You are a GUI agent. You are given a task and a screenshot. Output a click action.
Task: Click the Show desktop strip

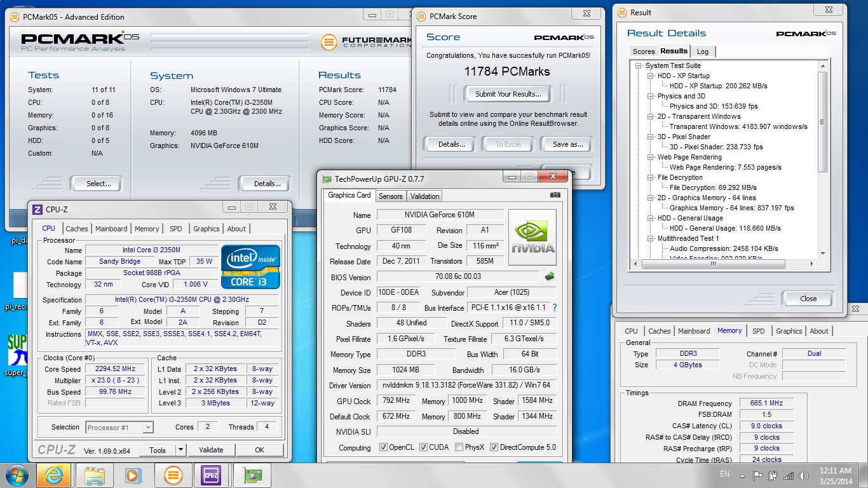click(x=864, y=475)
